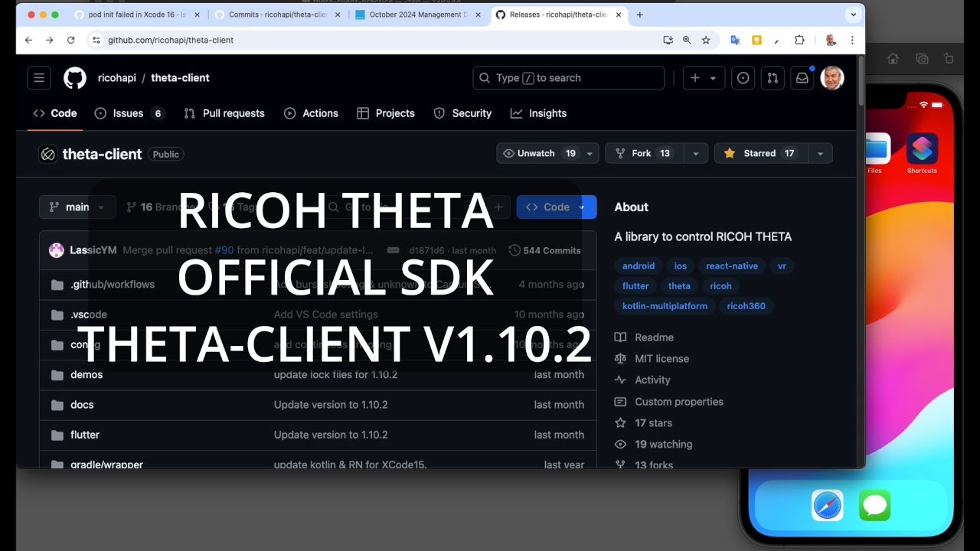Open the Fork options dropdown arrow

point(695,153)
